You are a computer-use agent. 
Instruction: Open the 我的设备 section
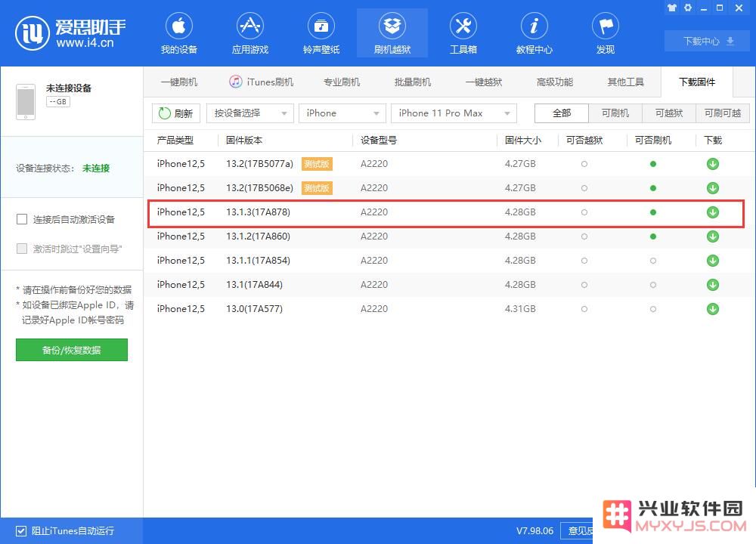pos(179,33)
